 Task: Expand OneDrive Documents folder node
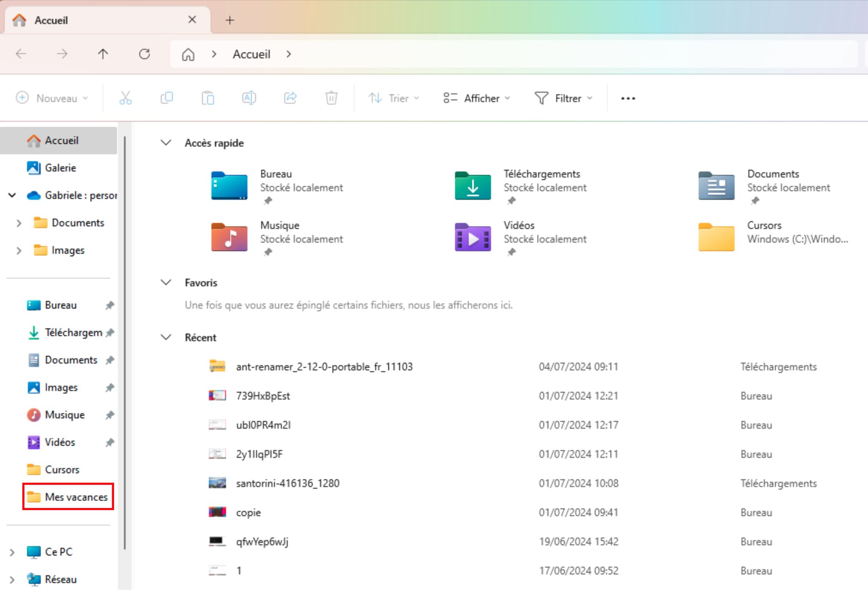click(x=19, y=223)
